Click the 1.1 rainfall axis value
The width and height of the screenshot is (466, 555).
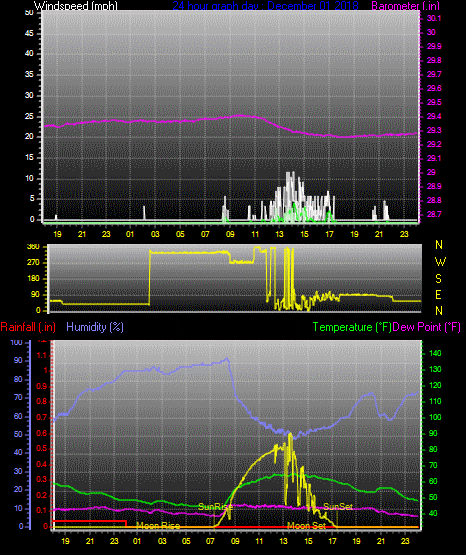pos(42,355)
